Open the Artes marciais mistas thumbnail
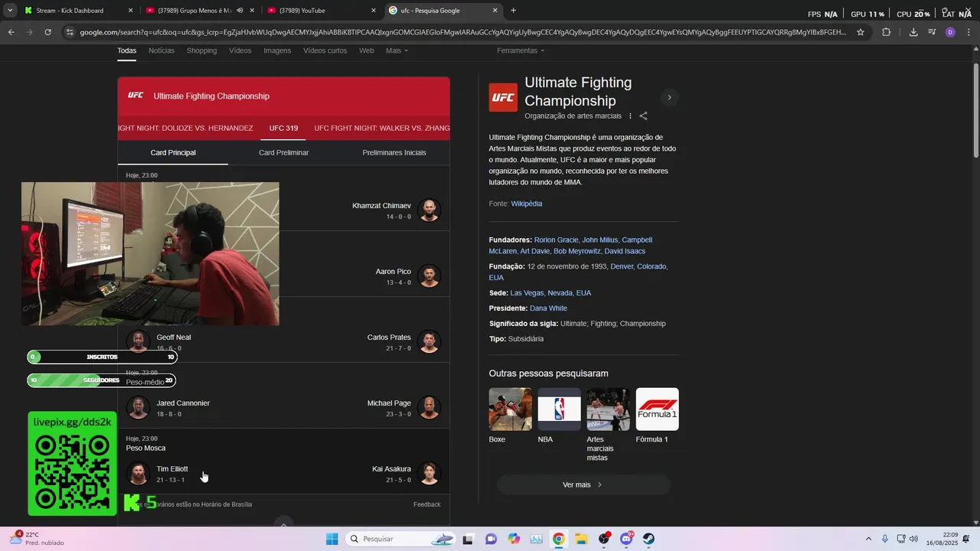 (608, 409)
